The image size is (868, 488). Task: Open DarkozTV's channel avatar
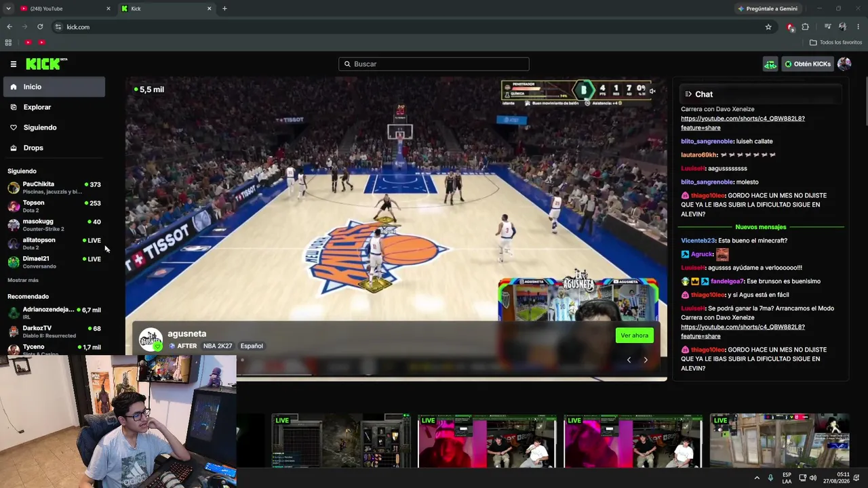click(14, 331)
